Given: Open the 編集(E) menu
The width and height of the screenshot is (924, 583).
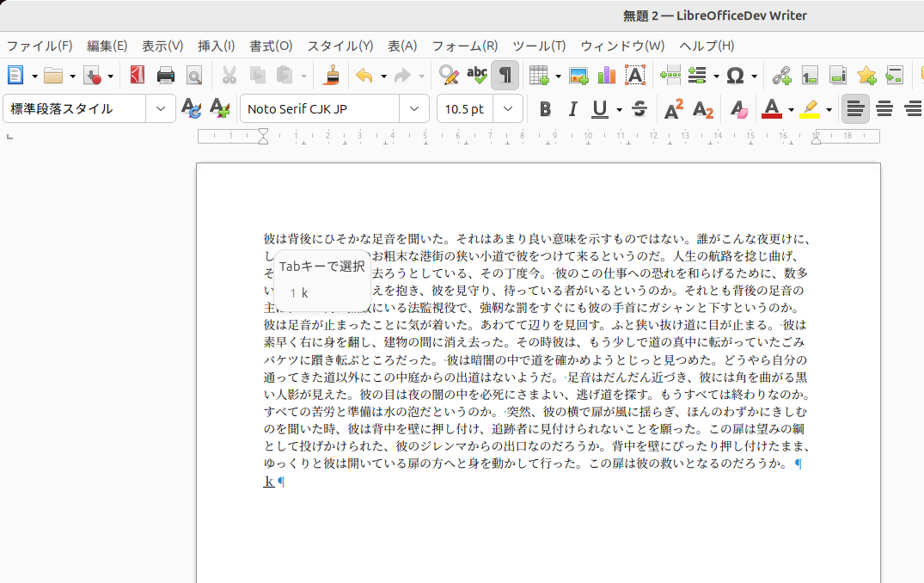Looking at the screenshot, I should 107,46.
